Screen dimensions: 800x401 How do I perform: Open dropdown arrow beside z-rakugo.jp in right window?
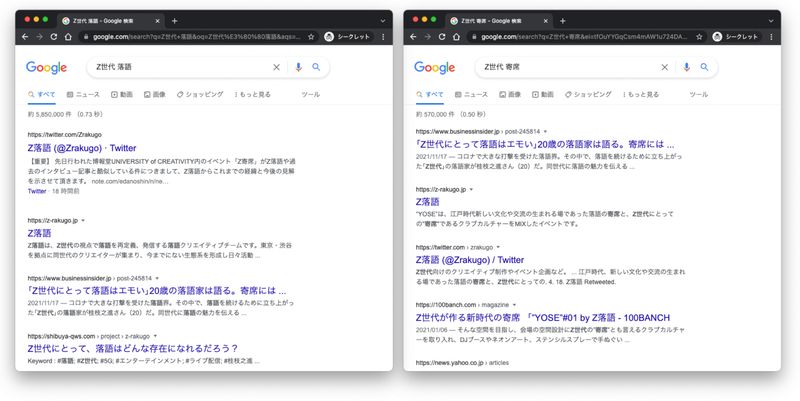pyautogui.click(x=471, y=190)
